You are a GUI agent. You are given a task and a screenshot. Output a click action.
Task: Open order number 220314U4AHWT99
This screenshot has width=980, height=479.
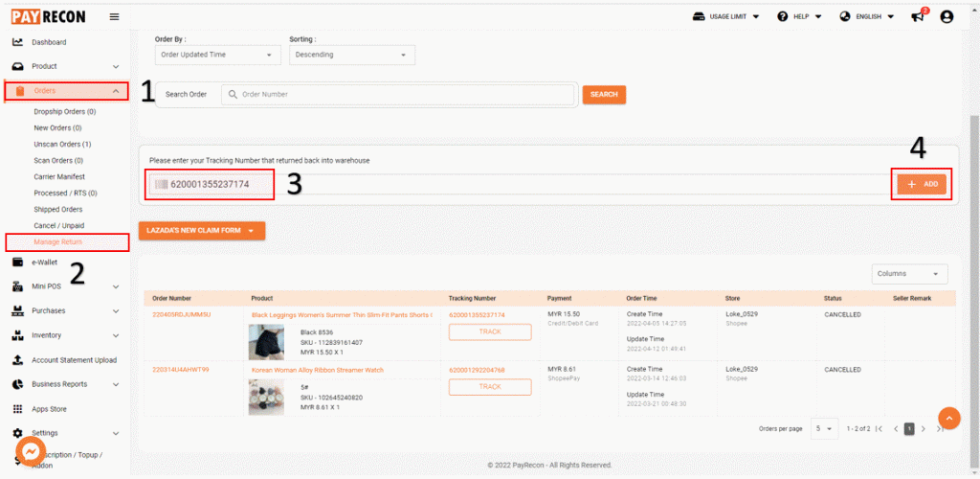tap(181, 370)
